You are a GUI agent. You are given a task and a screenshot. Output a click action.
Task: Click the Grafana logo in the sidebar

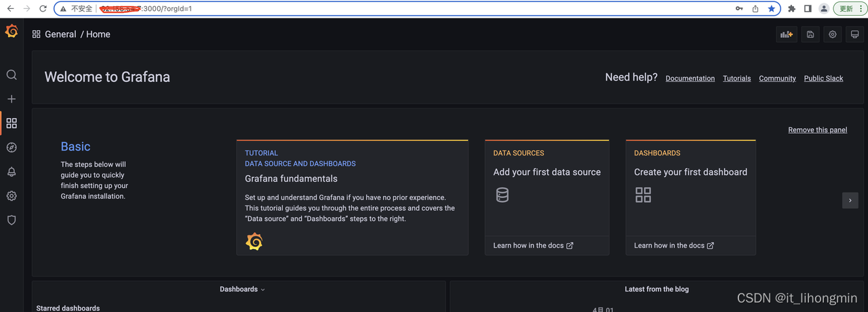tap(12, 31)
